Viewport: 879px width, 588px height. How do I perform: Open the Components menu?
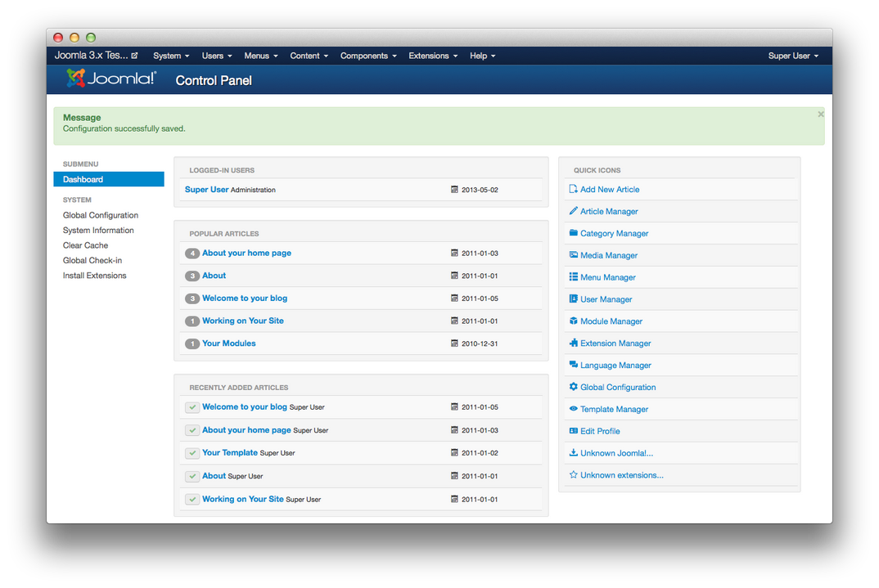(368, 56)
